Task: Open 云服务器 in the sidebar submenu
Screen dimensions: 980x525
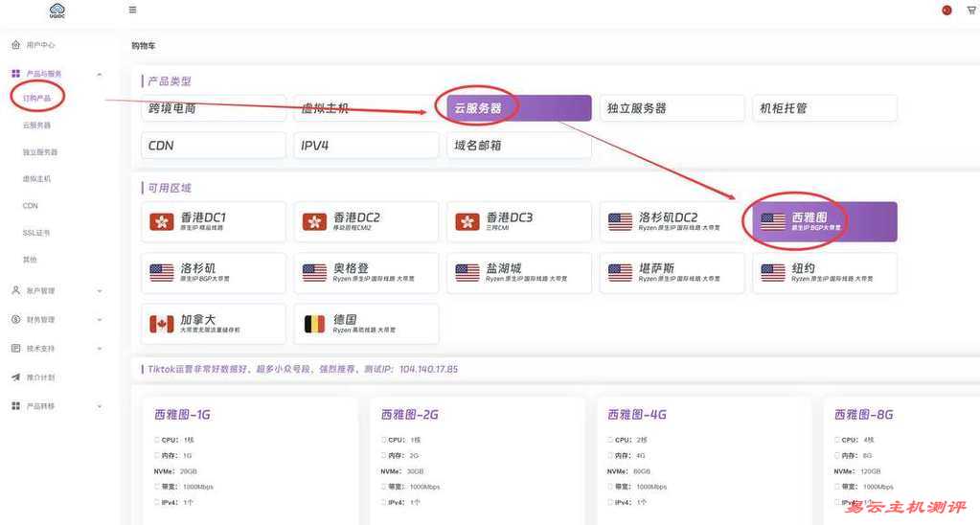Action: click(36, 125)
